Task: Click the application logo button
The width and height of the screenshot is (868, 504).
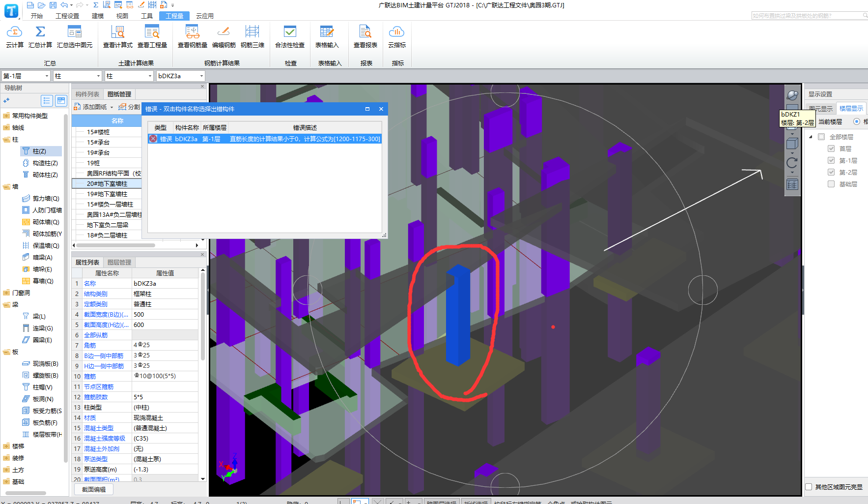Action: pos(11,10)
